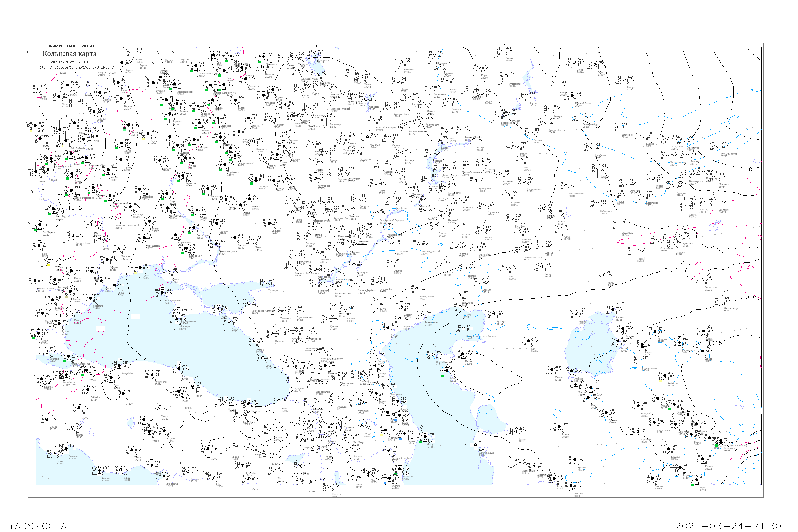Click the Темир station quarter-filled cloud circle
The image size is (798, 532).
click(542, 267)
